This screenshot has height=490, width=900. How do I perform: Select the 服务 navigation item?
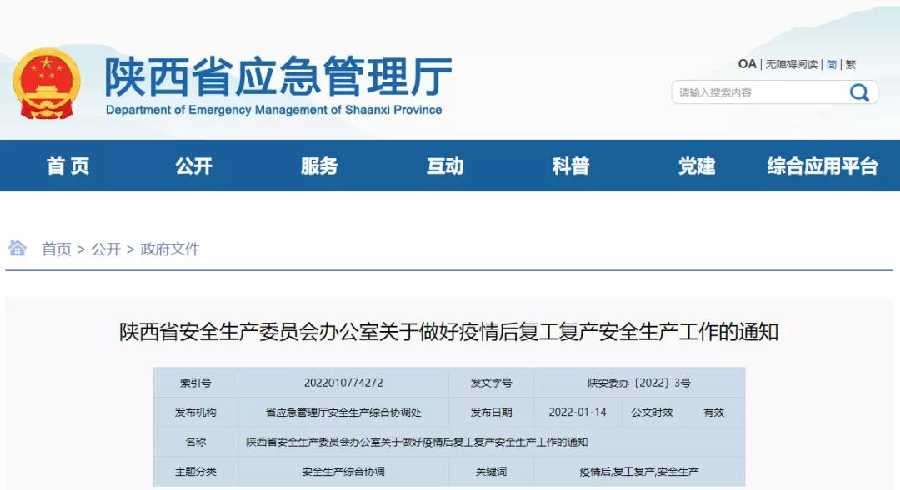tap(319, 166)
